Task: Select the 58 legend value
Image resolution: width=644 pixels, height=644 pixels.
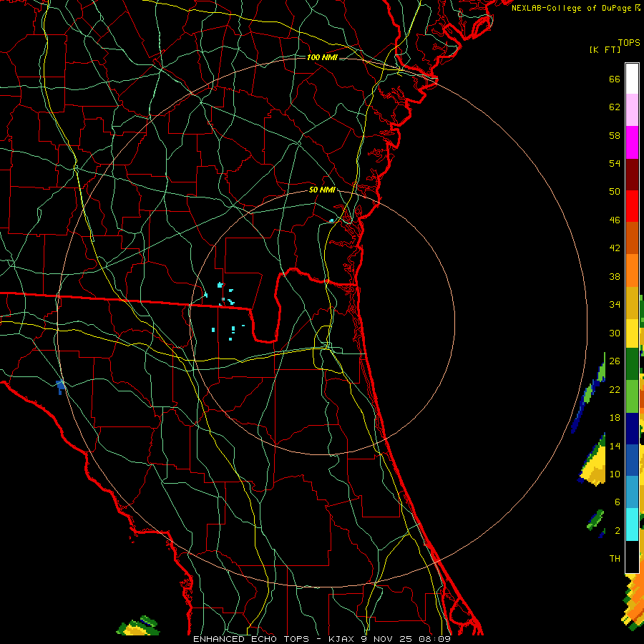Action: [615, 135]
